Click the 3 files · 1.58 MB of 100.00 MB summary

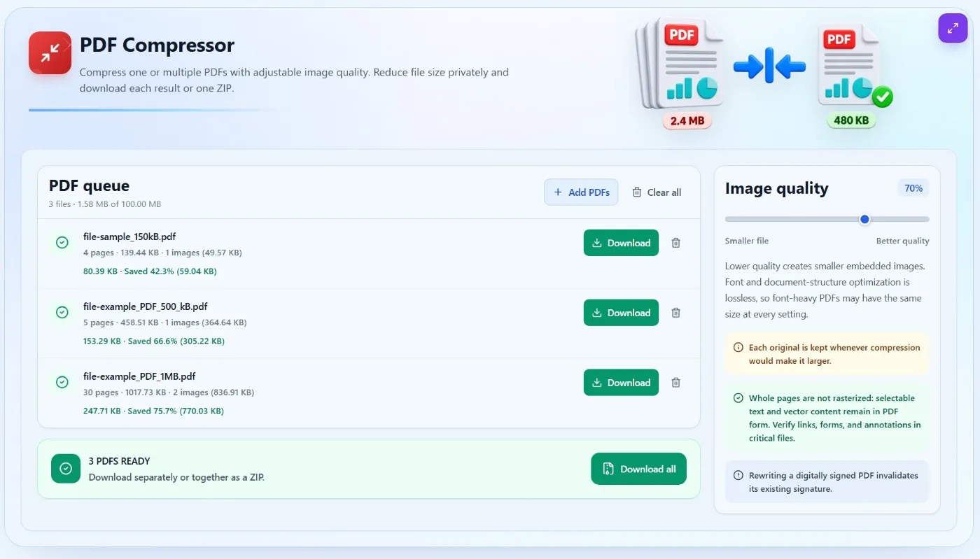tap(105, 204)
